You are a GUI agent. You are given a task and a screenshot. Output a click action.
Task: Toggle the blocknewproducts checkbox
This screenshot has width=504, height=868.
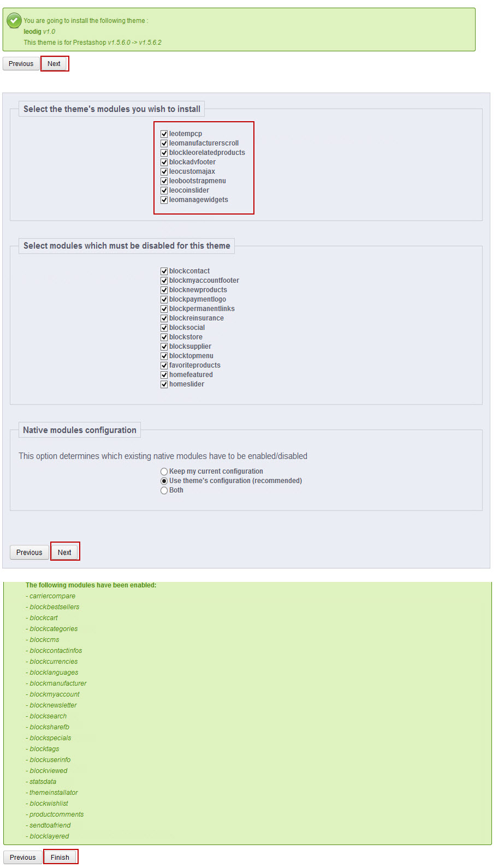click(164, 290)
